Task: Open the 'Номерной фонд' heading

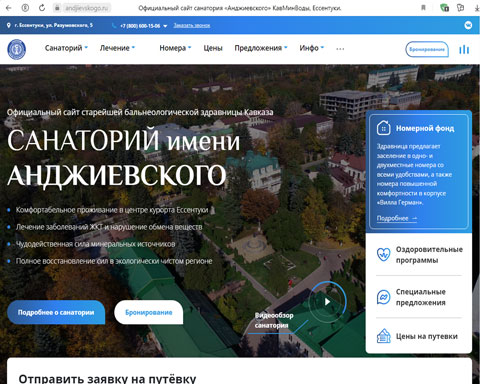Action: tap(425, 128)
